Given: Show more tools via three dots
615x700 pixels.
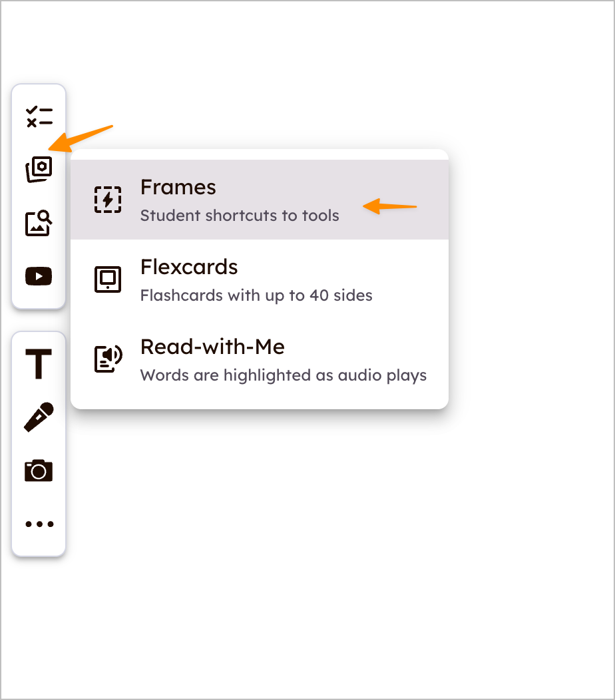Looking at the screenshot, I should (39, 524).
